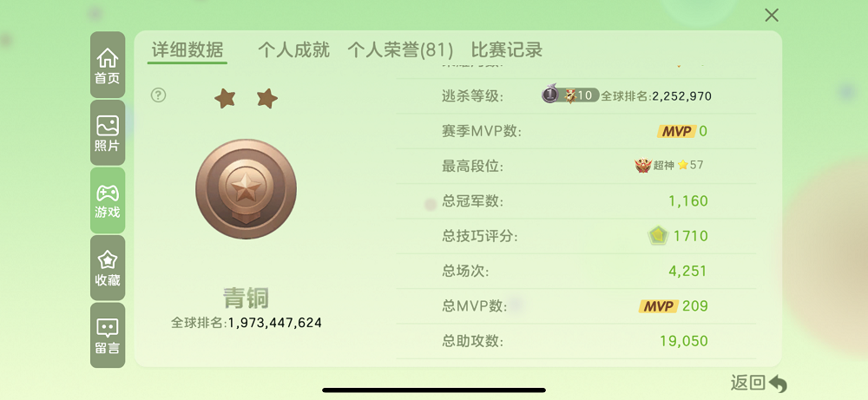
Task: Click the 总冠军数 row value 1,160
Action: coord(688,200)
